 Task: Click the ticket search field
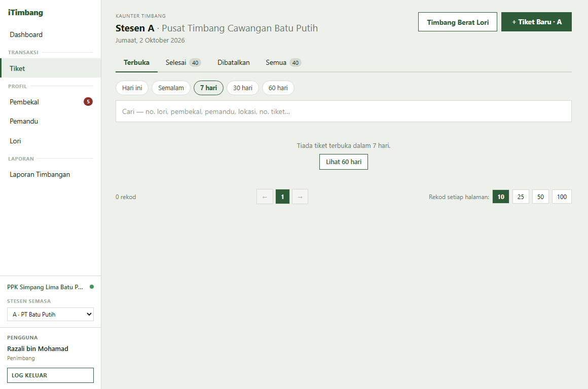click(x=344, y=111)
